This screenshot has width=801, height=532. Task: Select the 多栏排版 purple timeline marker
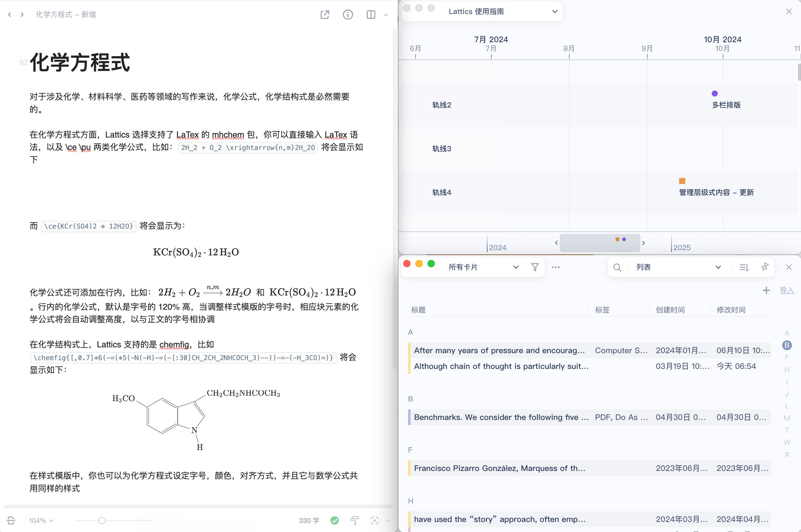(x=714, y=94)
